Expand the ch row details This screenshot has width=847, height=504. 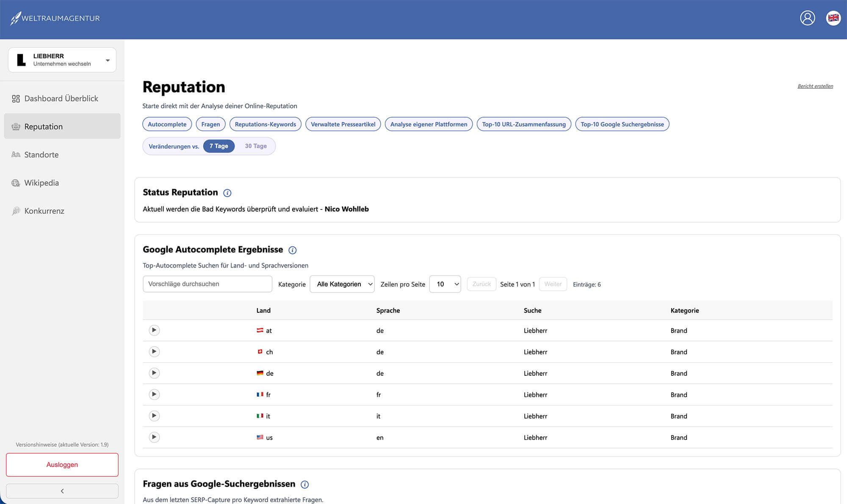[154, 352]
